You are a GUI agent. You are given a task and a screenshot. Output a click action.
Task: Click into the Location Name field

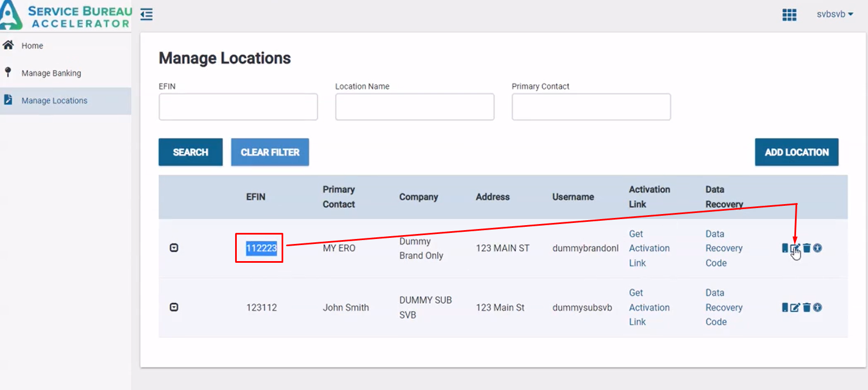tap(414, 107)
